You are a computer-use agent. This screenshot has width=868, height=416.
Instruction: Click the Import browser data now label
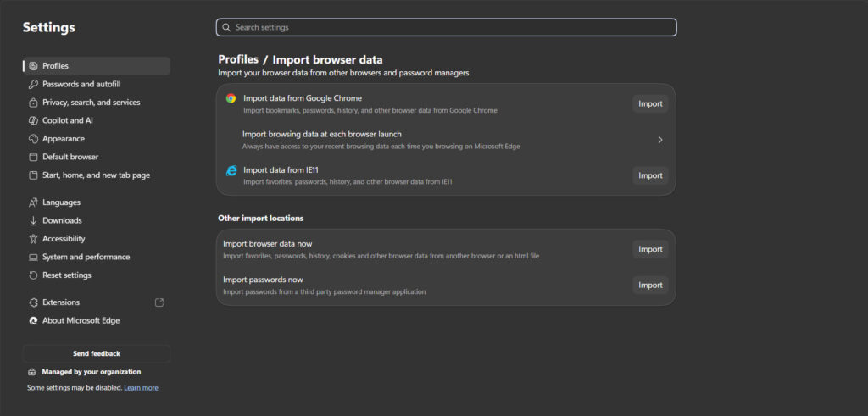coord(268,244)
